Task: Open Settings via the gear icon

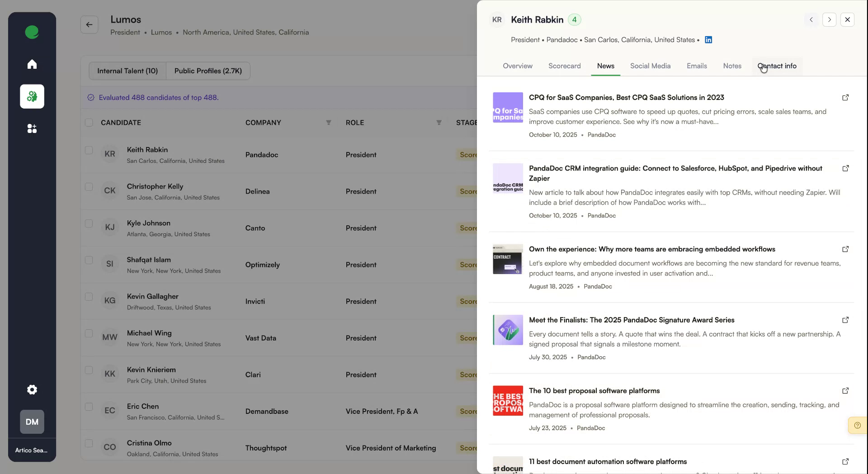Action: pos(32,389)
